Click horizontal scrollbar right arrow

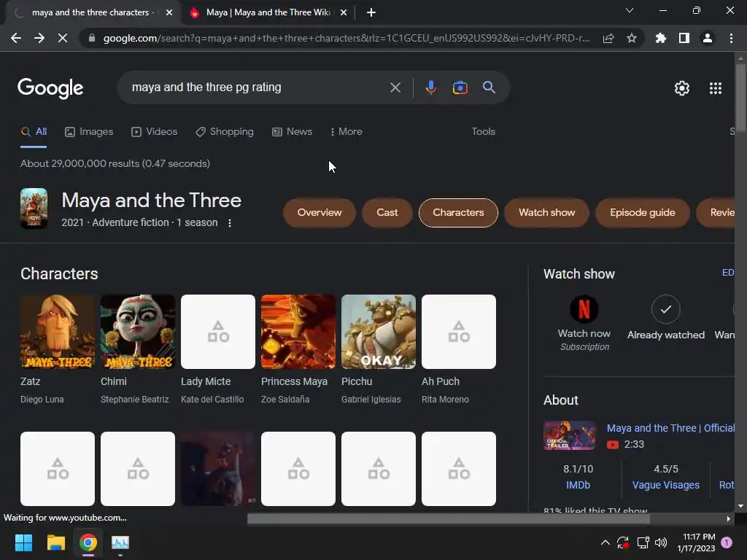click(x=729, y=518)
